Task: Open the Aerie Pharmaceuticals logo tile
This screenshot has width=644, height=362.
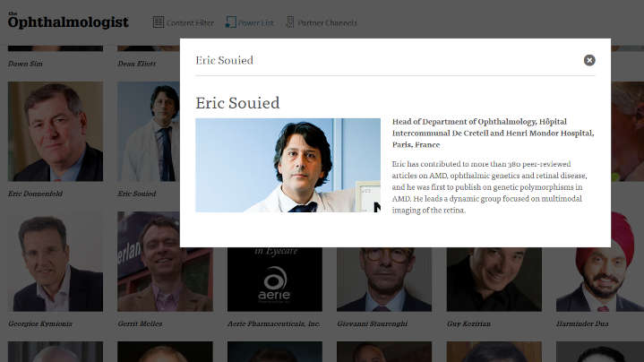Action: click(275, 280)
